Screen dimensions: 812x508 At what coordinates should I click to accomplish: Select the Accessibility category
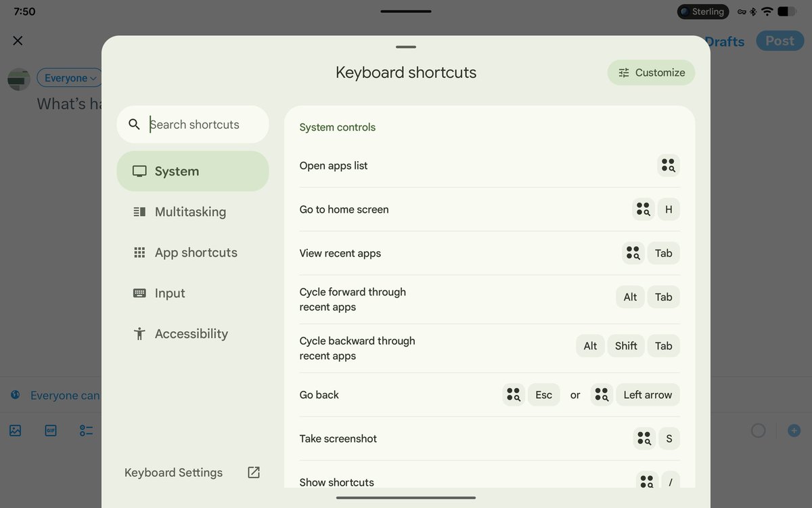(x=193, y=334)
